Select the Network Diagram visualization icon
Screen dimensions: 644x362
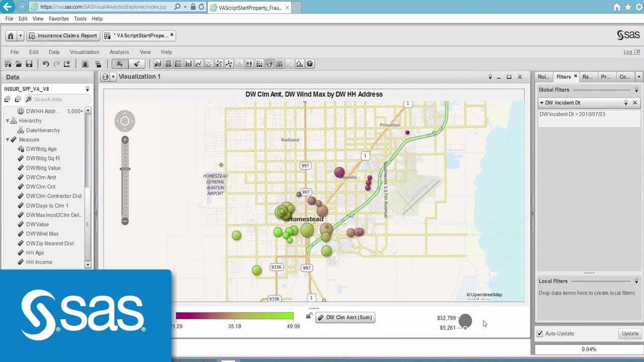point(228,64)
